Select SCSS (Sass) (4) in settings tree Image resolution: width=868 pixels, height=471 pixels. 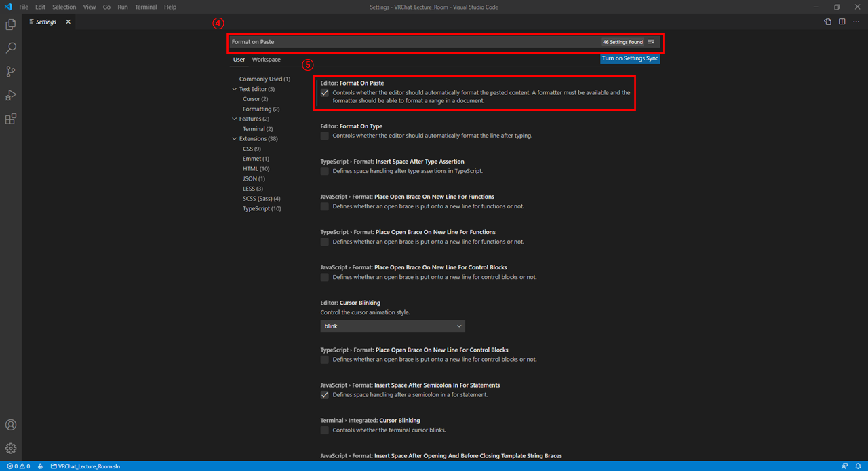click(x=262, y=199)
